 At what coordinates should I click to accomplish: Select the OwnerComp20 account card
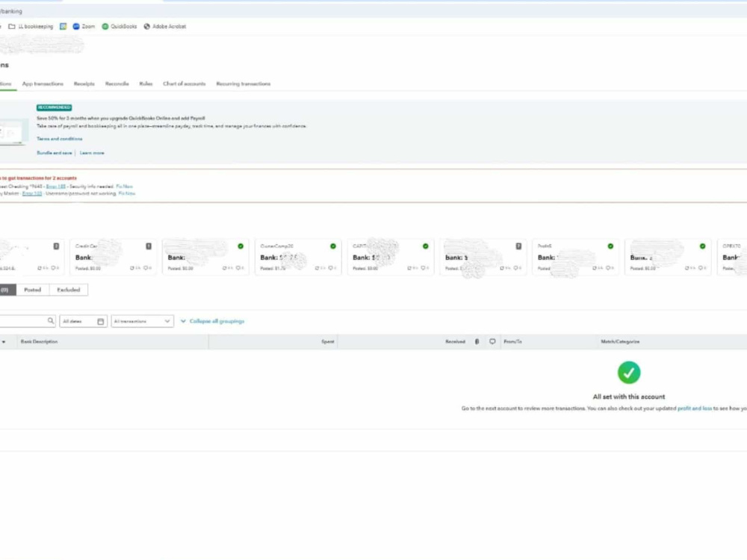coord(298,257)
